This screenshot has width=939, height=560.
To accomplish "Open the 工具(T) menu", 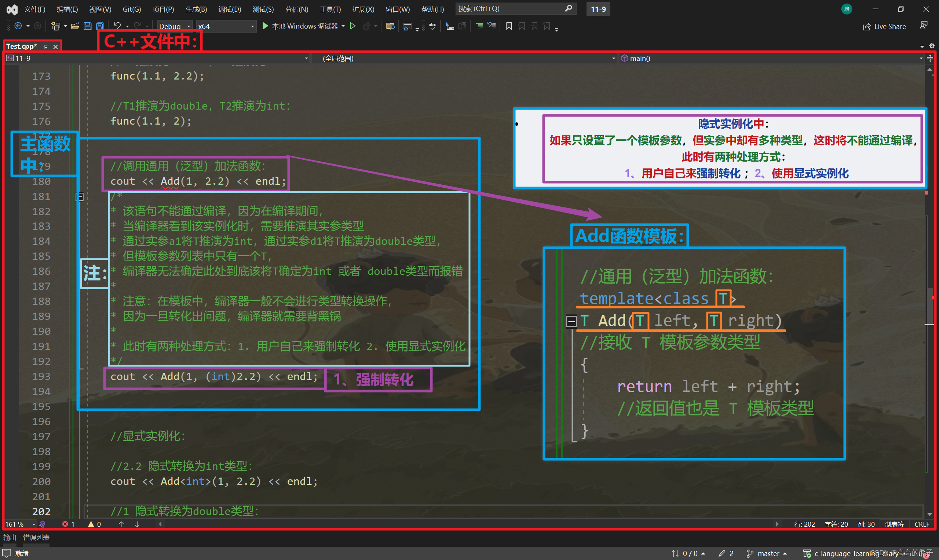I will pyautogui.click(x=330, y=9).
